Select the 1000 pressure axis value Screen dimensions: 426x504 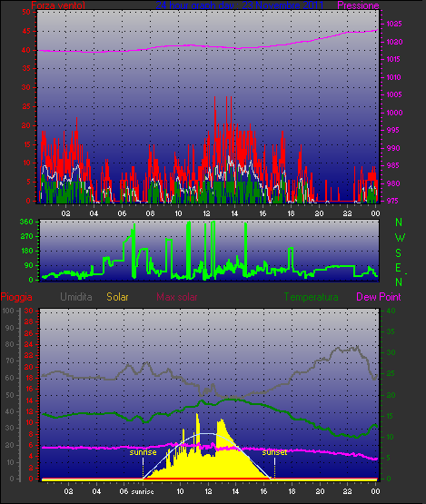(x=394, y=113)
